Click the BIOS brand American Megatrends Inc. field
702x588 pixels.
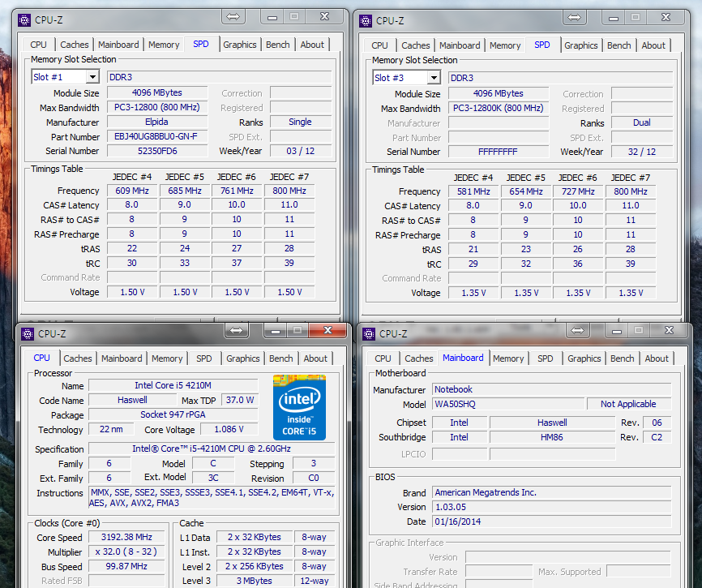[551, 492]
